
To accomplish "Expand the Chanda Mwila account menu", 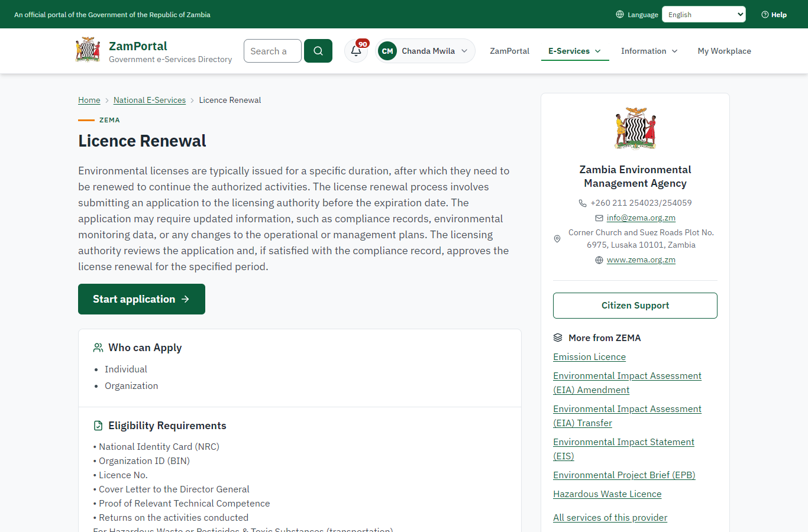I will point(425,51).
